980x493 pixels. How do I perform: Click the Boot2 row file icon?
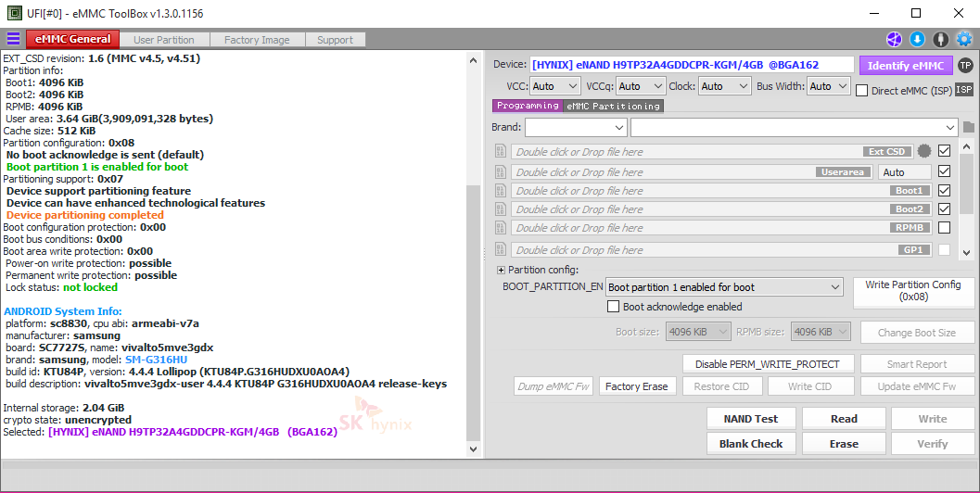[501, 209]
